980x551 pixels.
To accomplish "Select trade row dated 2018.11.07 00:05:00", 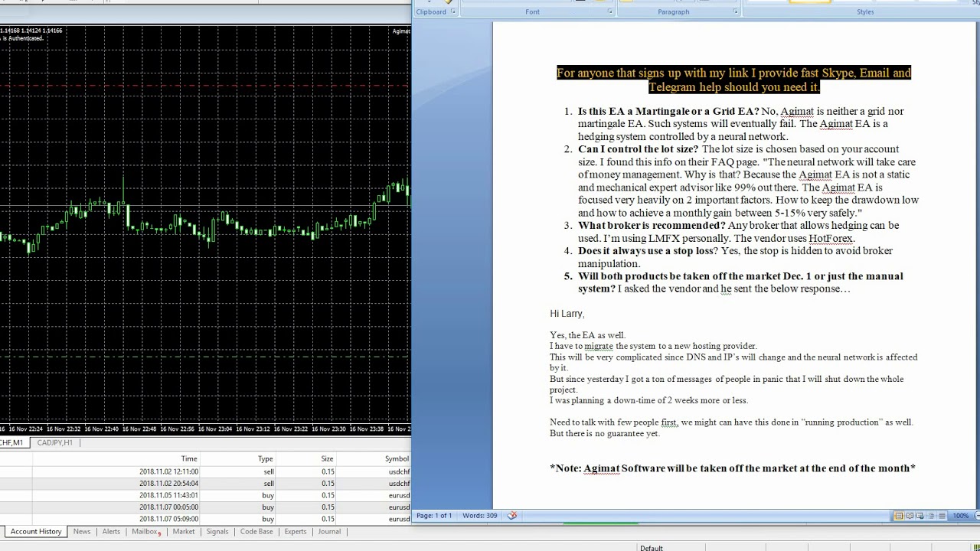I will (x=205, y=507).
